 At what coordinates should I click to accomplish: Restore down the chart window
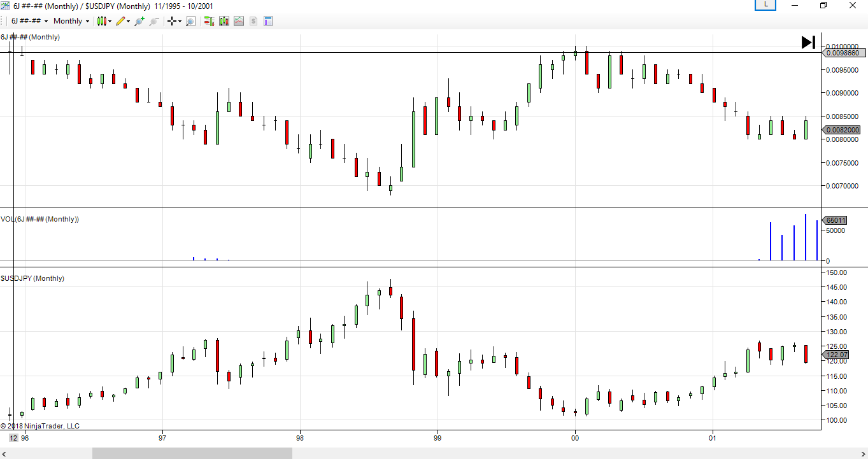(823, 6)
